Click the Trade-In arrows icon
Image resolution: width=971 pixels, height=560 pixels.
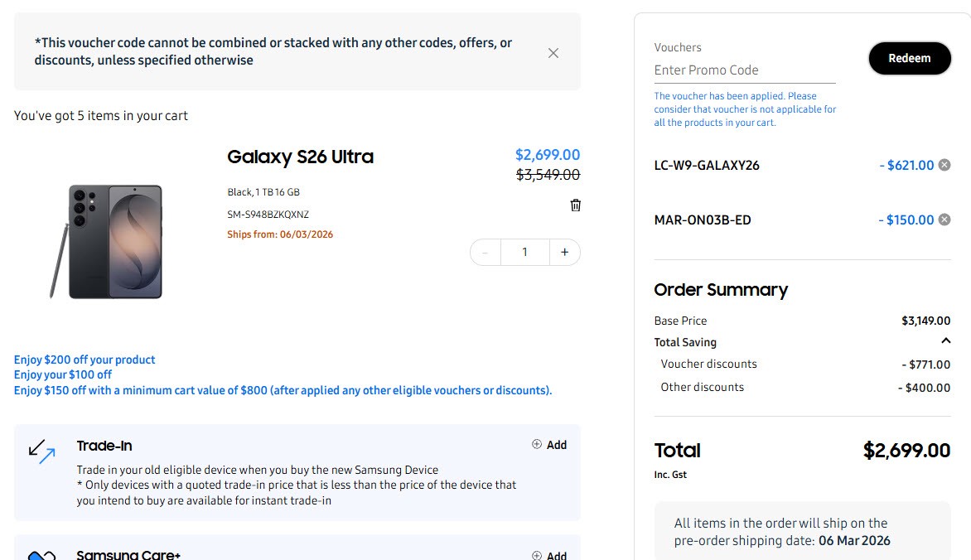[41, 451]
